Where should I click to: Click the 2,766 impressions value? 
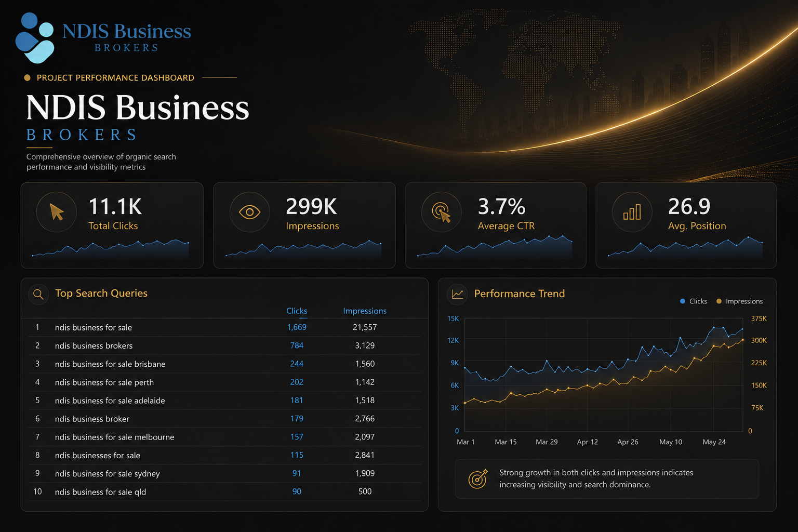click(365, 418)
